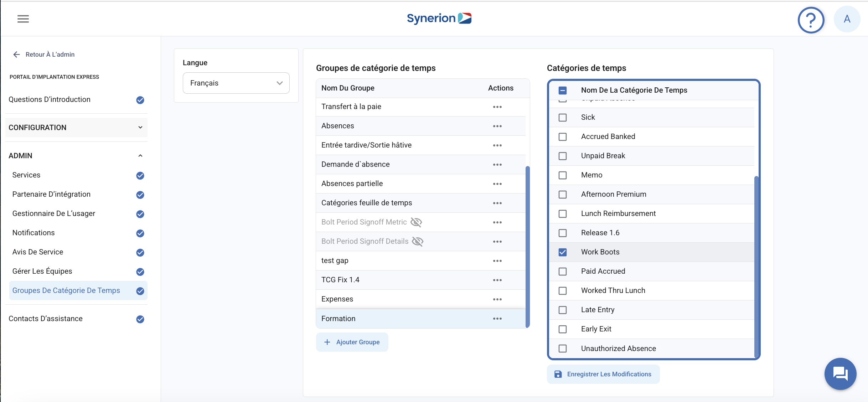
Task: Click Enregistrer Les Modifications button
Action: point(603,374)
